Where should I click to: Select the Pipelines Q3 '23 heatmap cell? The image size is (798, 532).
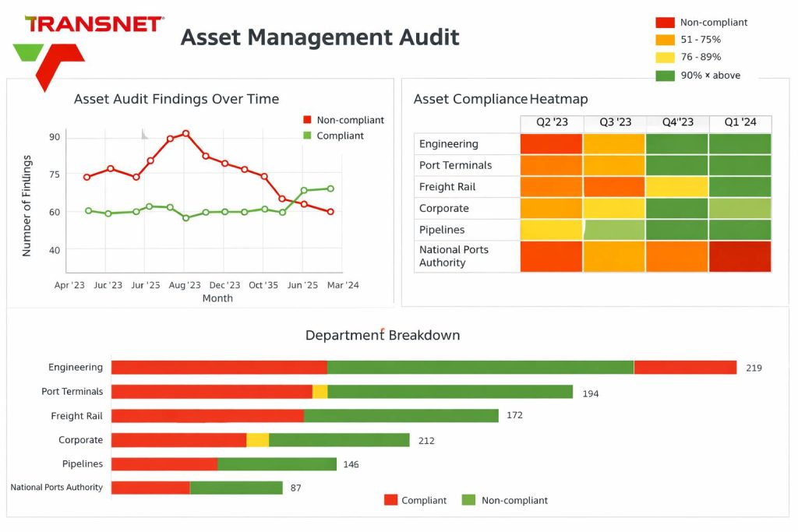click(614, 230)
